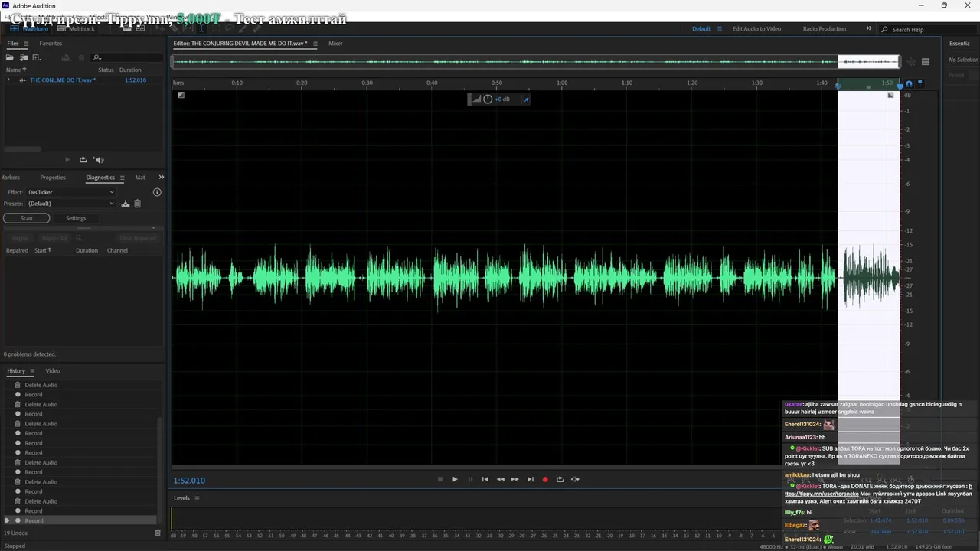
Task: Switch to Multitrack view
Action: [x=77, y=29]
